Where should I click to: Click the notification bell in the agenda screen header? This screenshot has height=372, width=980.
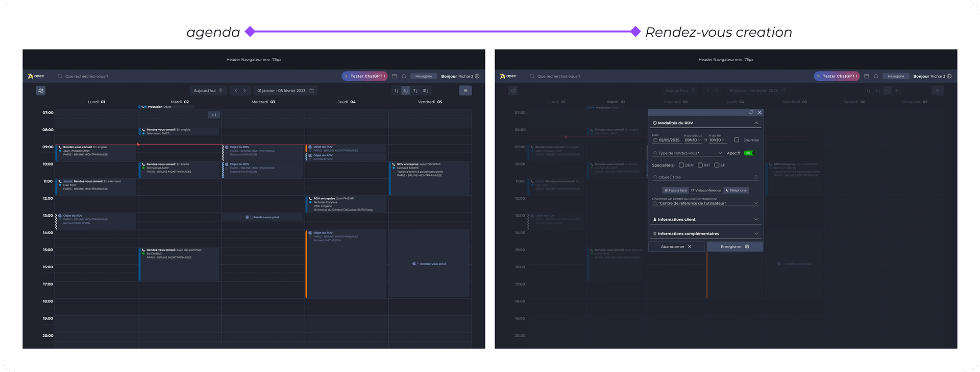[x=404, y=76]
